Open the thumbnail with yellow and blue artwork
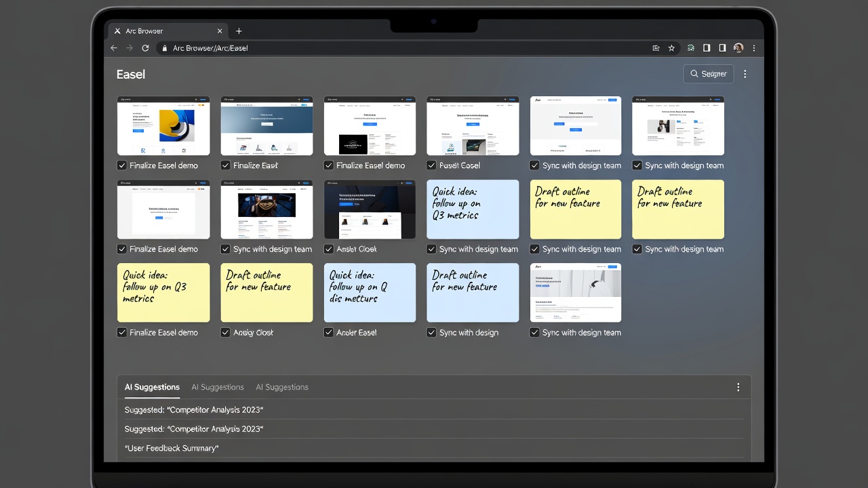The width and height of the screenshot is (868, 488). (163, 126)
